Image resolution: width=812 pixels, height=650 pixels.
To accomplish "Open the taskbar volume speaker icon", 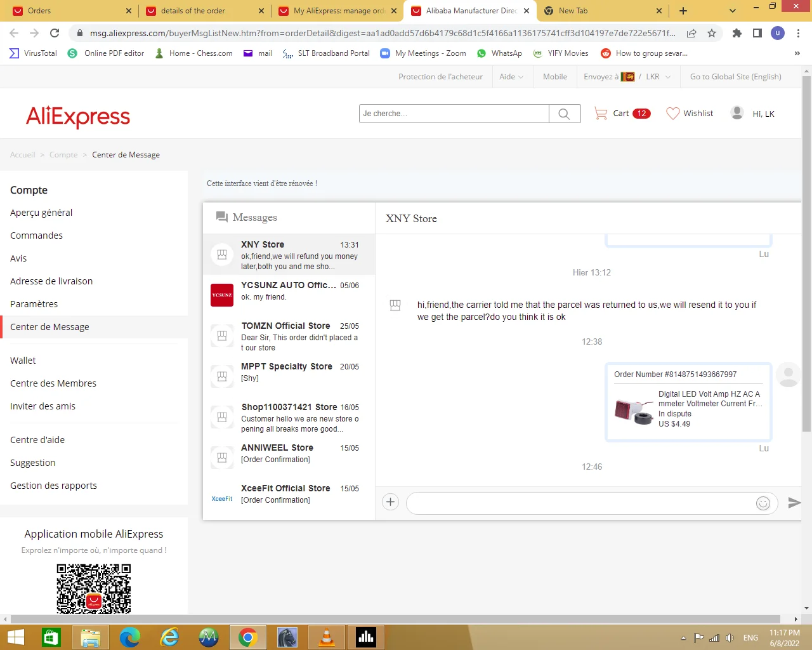I will click(730, 638).
